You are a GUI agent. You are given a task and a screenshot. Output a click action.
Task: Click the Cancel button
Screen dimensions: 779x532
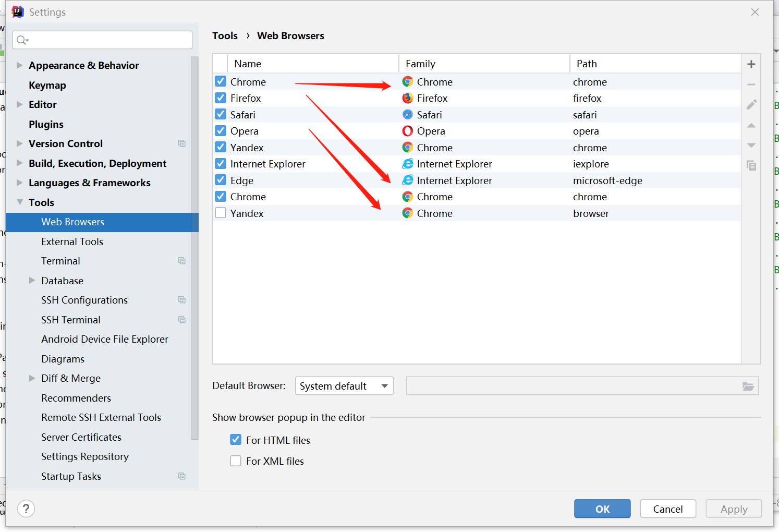tap(668, 509)
